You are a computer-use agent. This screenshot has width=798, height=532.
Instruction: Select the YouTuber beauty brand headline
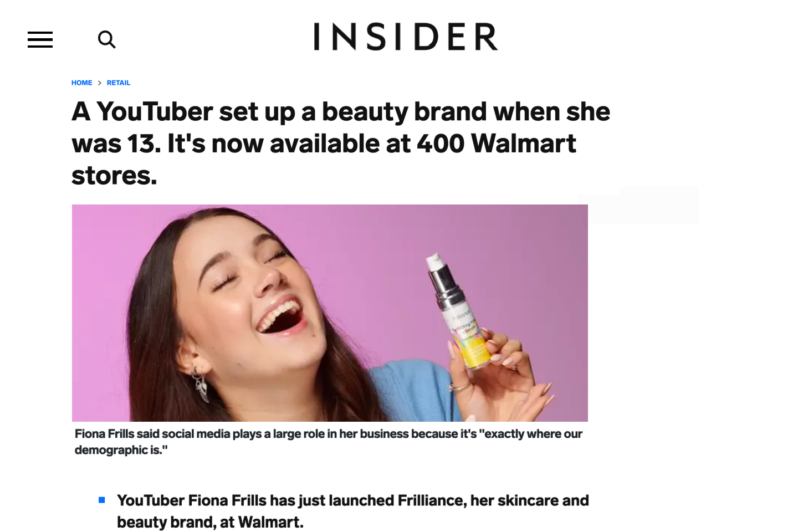[341, 143]
